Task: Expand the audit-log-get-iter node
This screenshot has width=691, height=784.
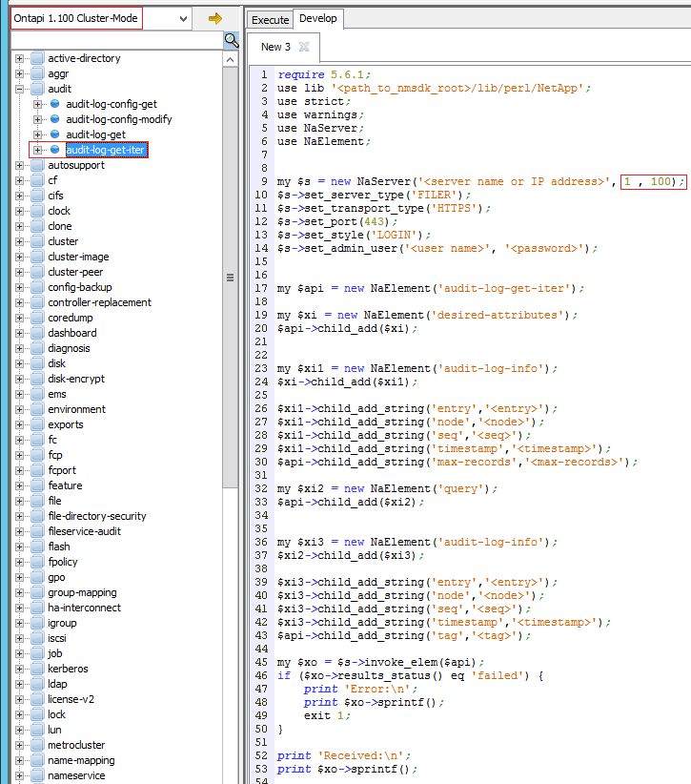Action: tap(38, 150)
